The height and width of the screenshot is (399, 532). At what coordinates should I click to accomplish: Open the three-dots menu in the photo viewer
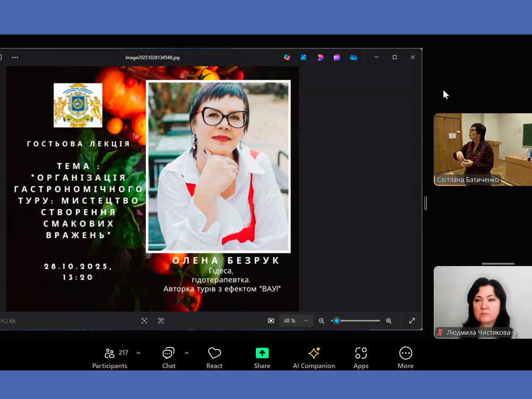click(15, 57)
